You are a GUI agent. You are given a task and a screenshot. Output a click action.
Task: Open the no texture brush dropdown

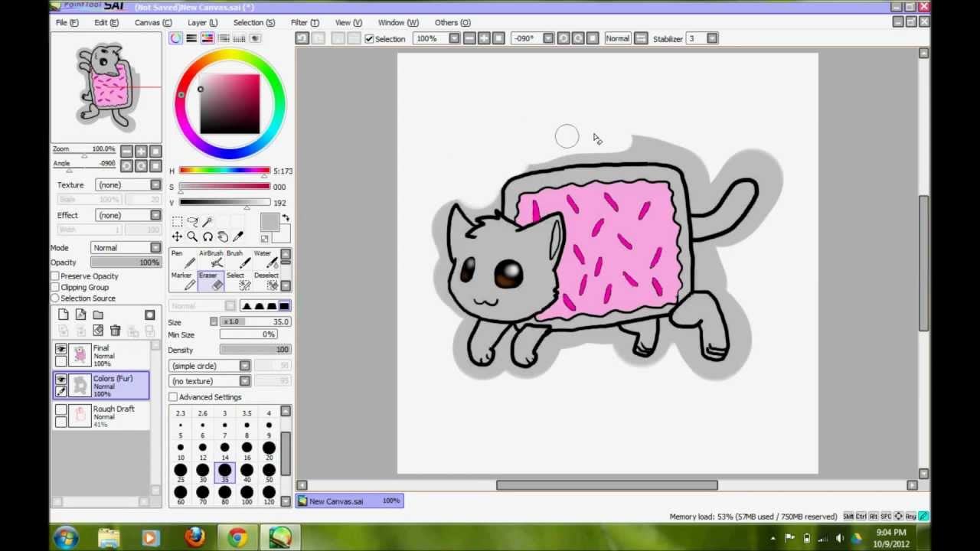(244, 381)
